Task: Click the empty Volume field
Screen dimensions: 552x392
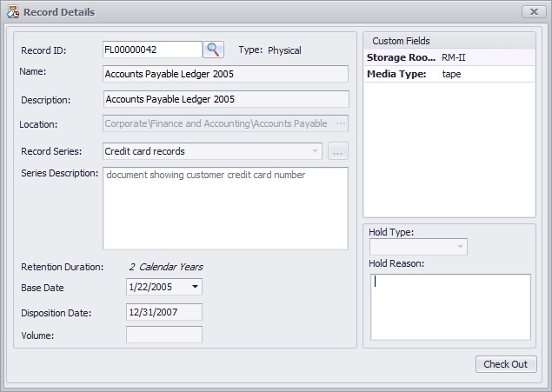Action: coord(163,335)
